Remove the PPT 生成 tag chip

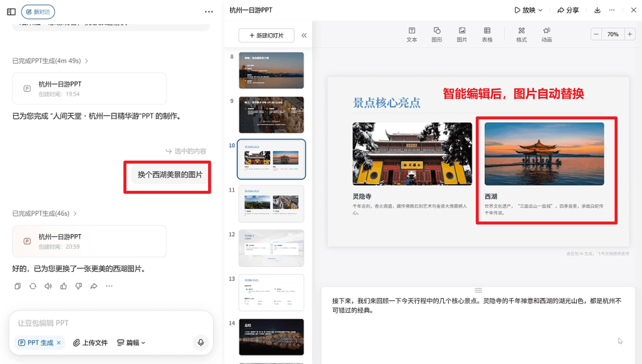pyautogui.click(x=59, y=343)
